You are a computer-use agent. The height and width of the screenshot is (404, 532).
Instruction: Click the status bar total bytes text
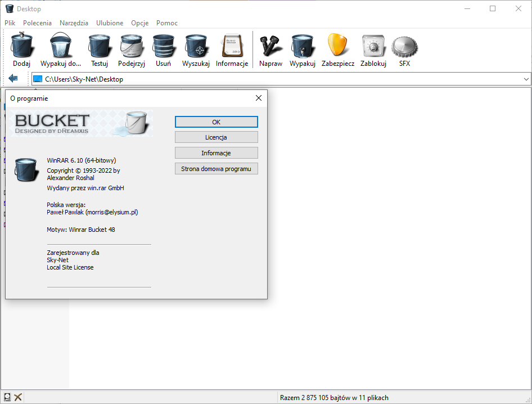pyautogui.click(x=334, y=398)
